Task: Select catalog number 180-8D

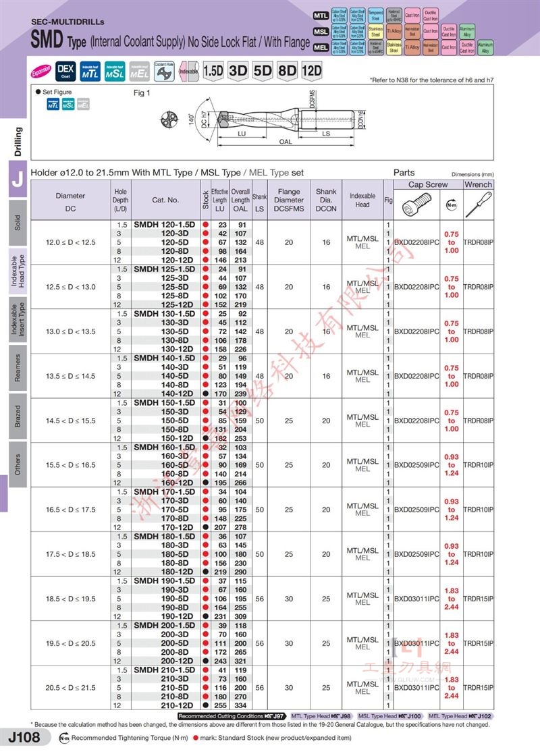Action: click(x=175, y=563)
